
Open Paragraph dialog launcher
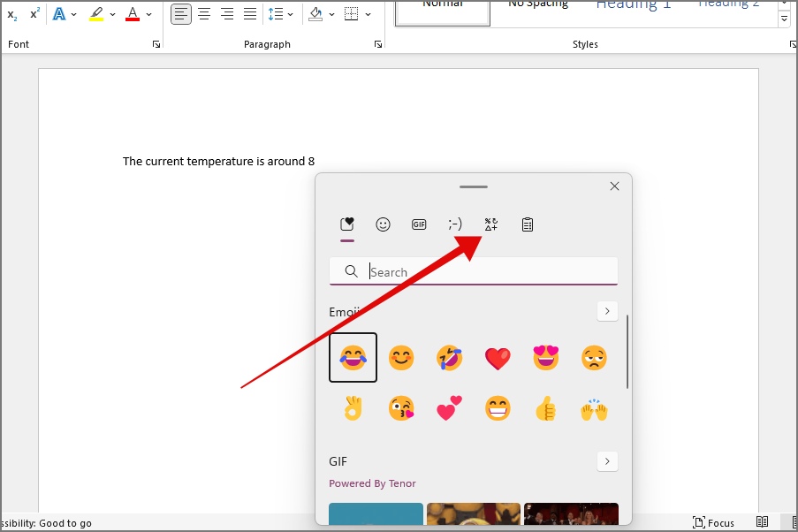tap(378, 44)
